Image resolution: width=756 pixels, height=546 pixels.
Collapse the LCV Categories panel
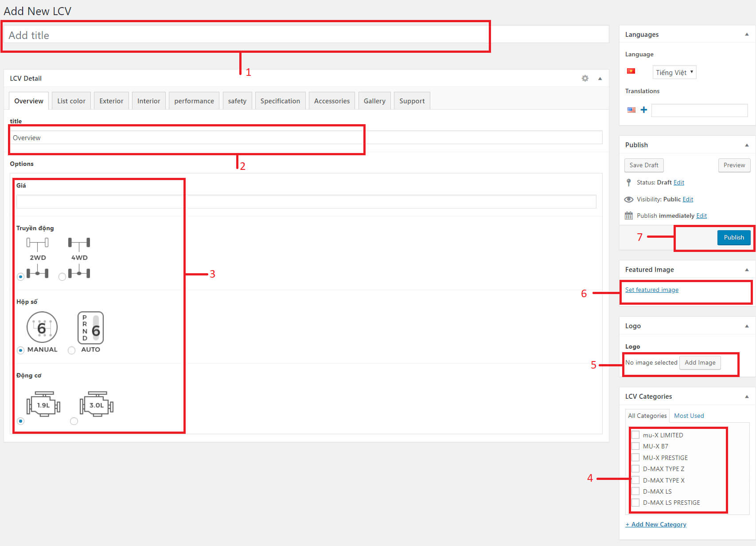pos(747,397)
